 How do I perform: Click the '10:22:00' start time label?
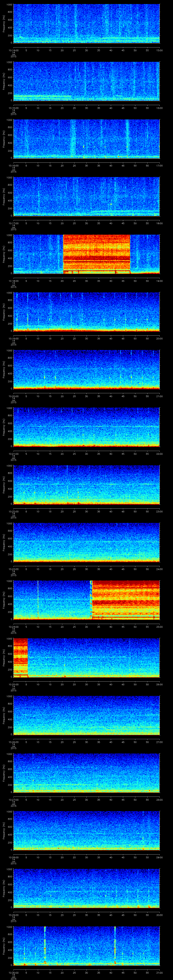point(13,511)
